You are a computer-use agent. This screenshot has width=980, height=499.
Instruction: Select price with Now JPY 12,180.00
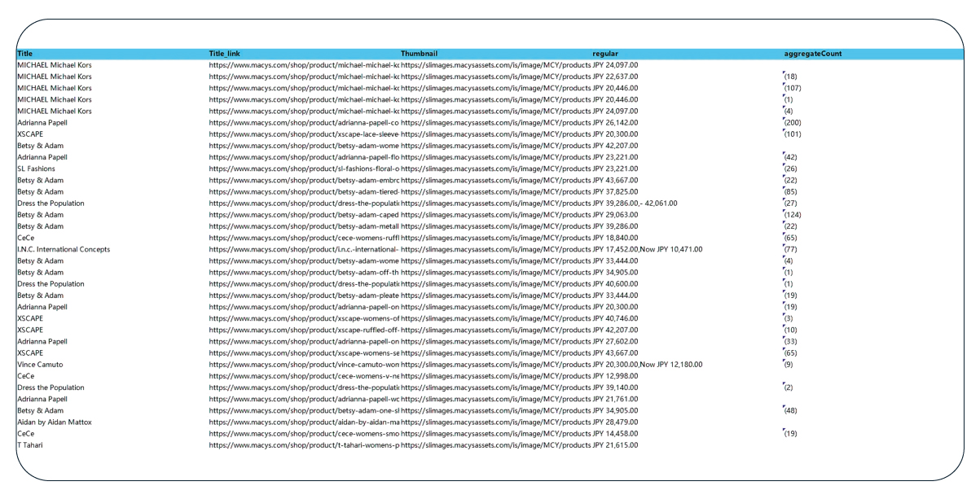648,365
